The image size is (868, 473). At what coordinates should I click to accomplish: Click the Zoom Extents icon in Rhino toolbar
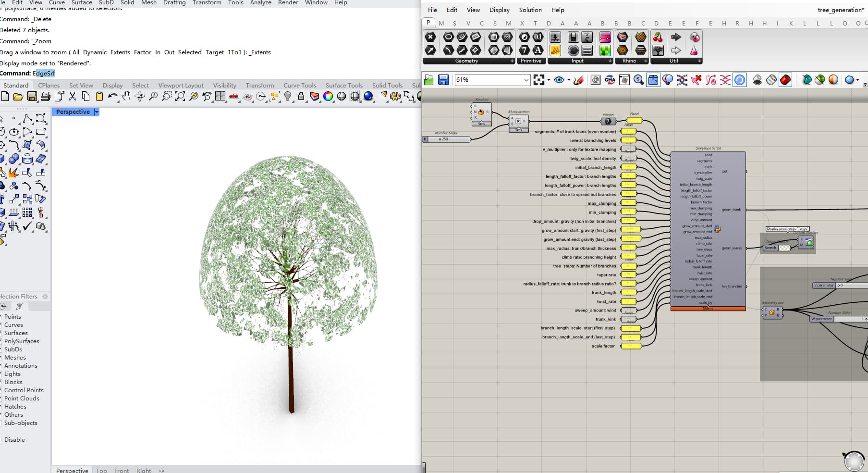180,97
